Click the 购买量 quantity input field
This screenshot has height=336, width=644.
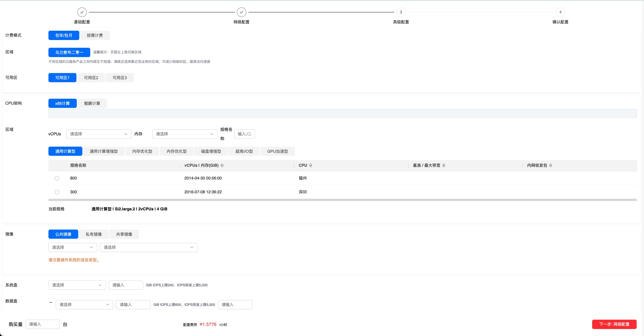point(43,324)
